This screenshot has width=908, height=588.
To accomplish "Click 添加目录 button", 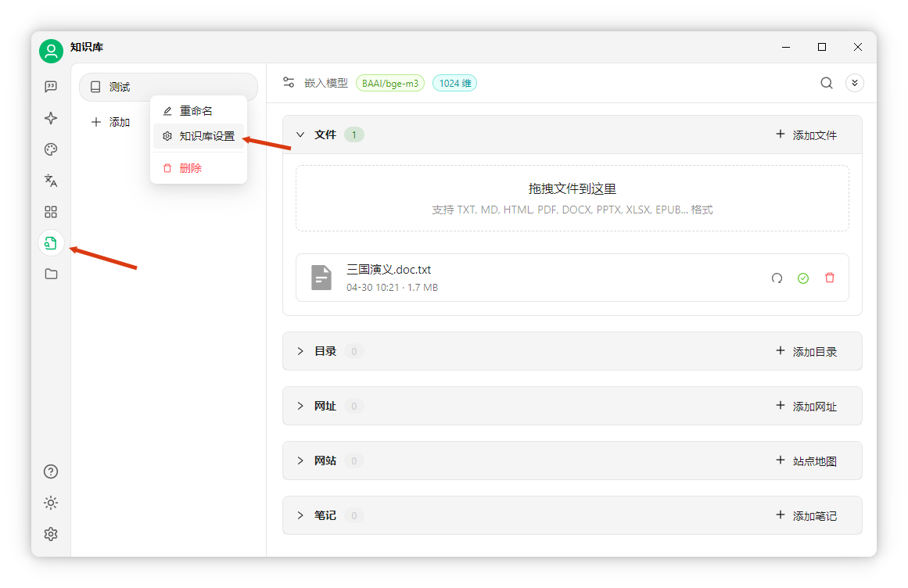I will 806,351.
